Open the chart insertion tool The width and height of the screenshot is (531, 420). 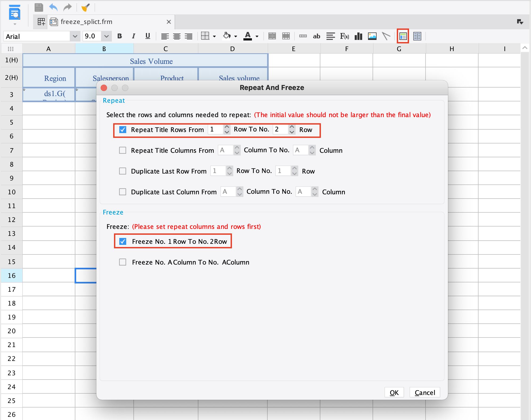click(358, 36)
